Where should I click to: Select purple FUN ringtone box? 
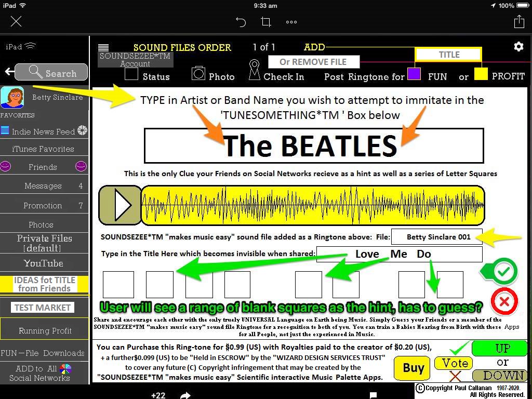[414, 74]
